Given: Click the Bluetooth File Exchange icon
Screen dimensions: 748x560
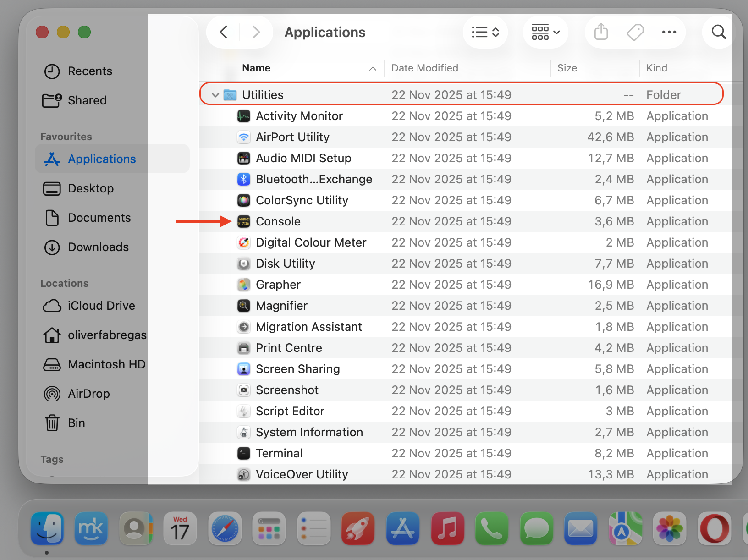Looking at the screenshot, I should pyautogui.click(x=244, y=179).
